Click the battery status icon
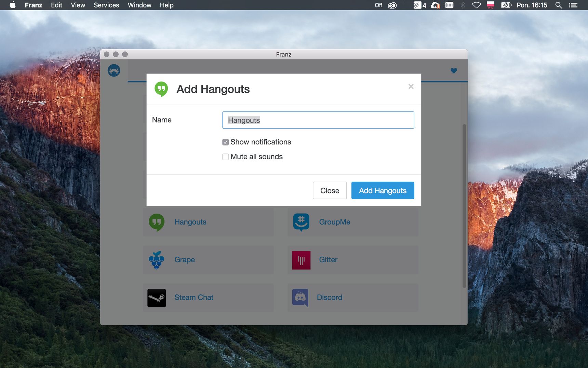 click(506, 5)
